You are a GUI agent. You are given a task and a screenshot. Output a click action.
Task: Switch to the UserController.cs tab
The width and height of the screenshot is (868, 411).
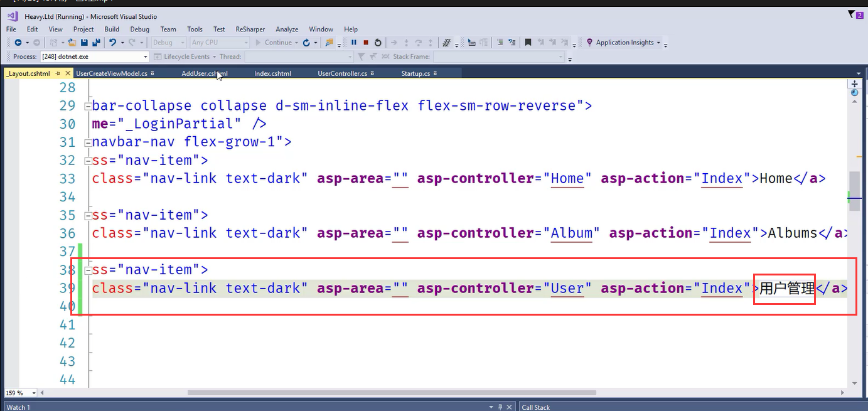[x=342, y=73]
